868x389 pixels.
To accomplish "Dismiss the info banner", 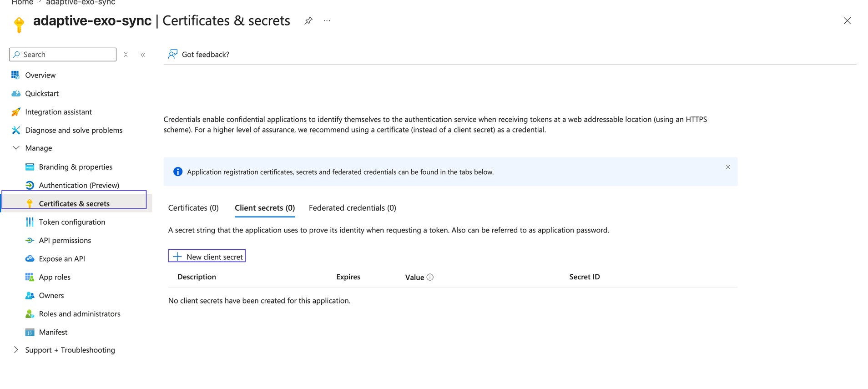I will click(x=728, y=167).
